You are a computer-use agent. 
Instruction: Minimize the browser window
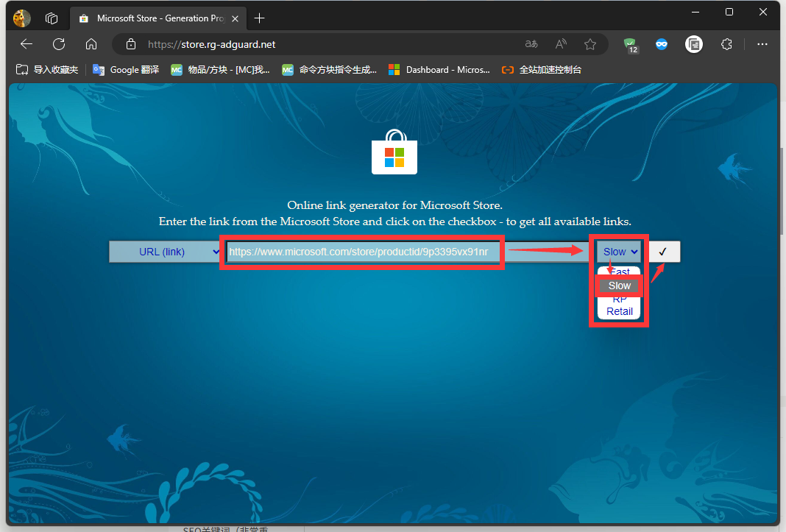point(695,12)
